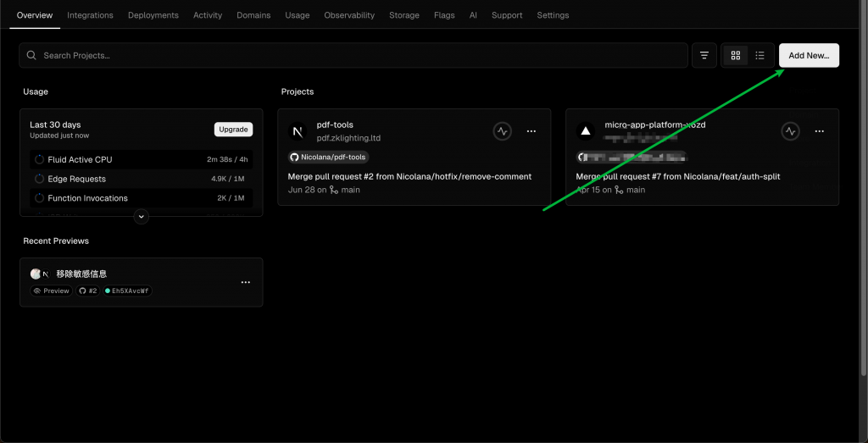Switch to grid view layout

coord(735,56)
